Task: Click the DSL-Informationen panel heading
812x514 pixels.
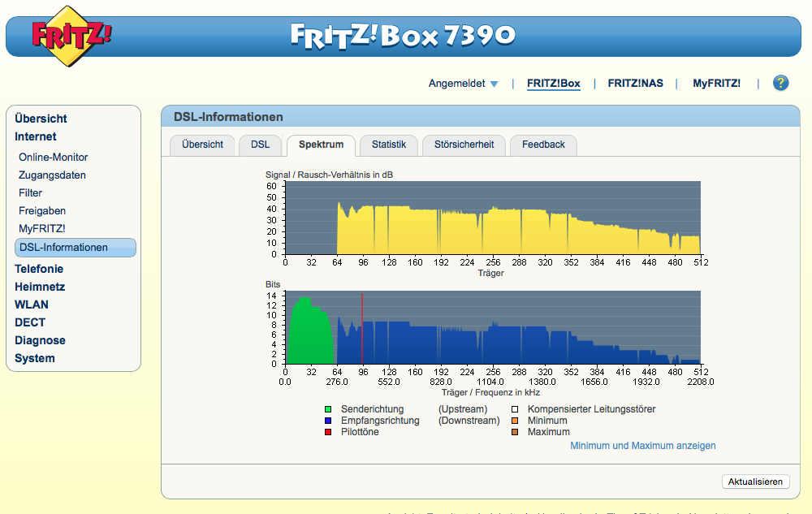Action: pyautogui.click(x=228, y=117)
